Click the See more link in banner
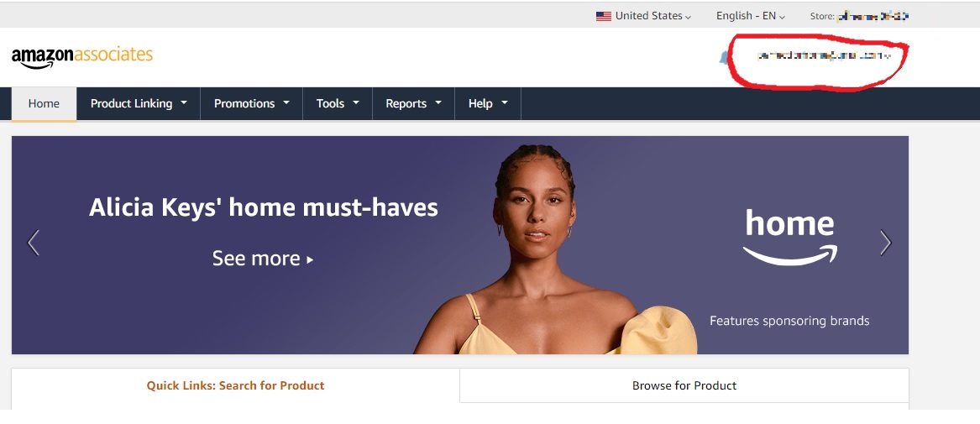The image size is (980, 424). [x=263, y=258]
